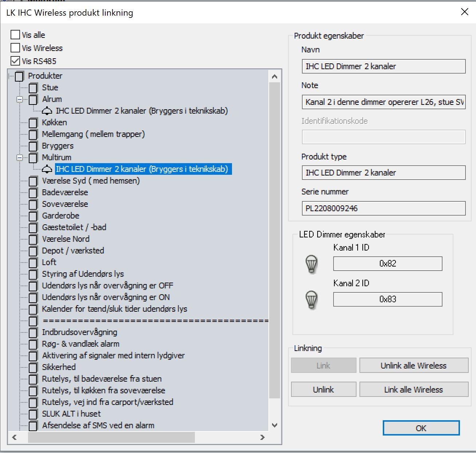The image size is (476, 453).
Task: Click the page icon beside Gæstetoilet / -bad
Action: 33,228
